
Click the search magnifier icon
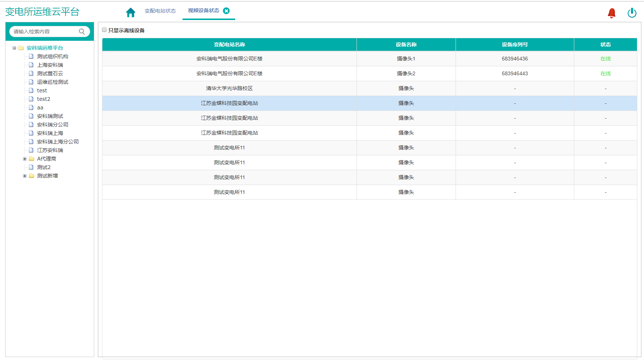82,32
